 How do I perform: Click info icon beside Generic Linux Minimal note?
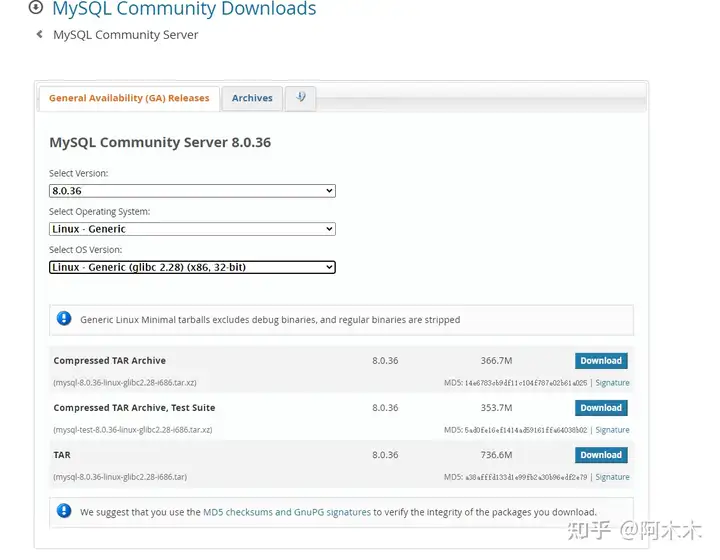[x=64, y=318]
